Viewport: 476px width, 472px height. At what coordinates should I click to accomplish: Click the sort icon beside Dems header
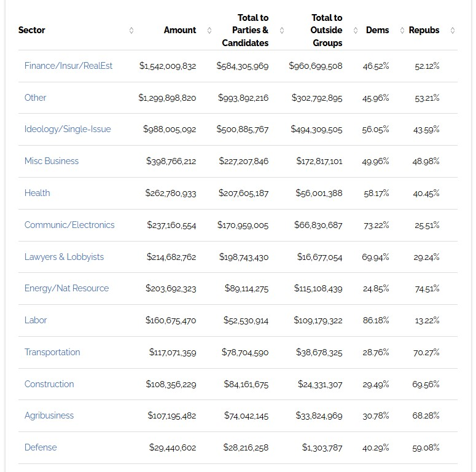402,30
